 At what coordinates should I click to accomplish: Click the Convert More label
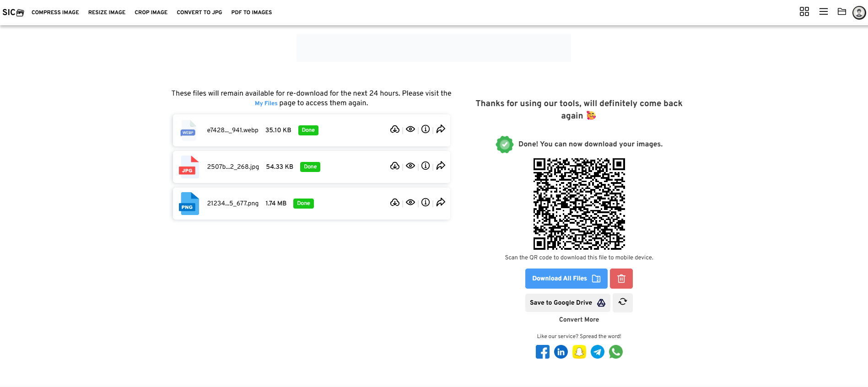pos(579,320)
